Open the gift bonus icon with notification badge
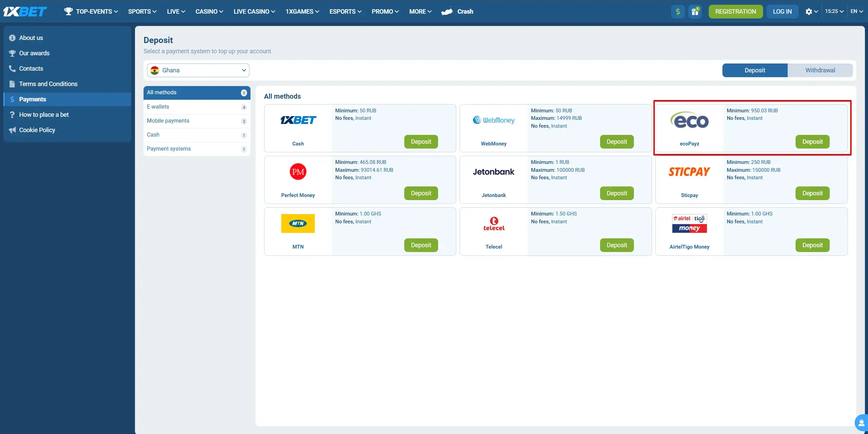This screenshot has height=434, width=868. coord(695,11)
